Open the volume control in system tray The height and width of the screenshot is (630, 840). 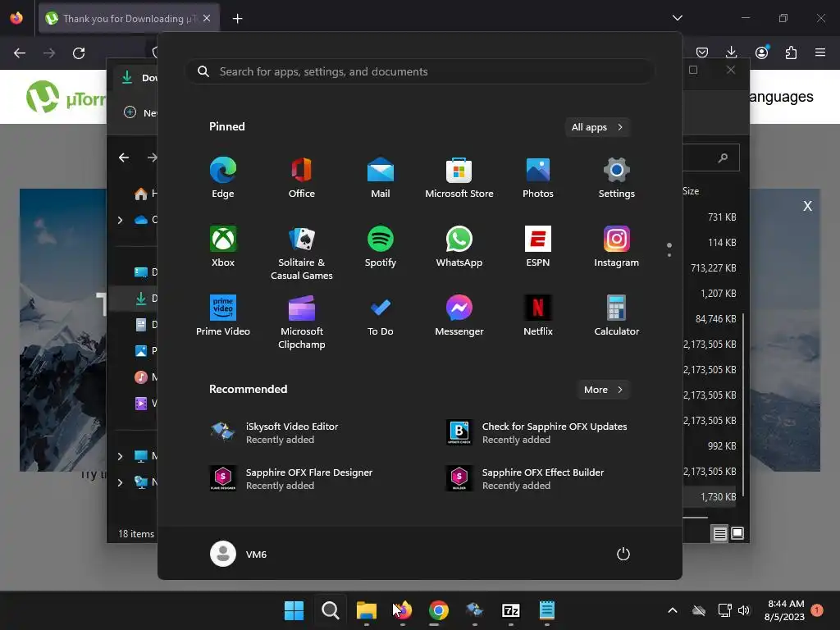[743, 610]
